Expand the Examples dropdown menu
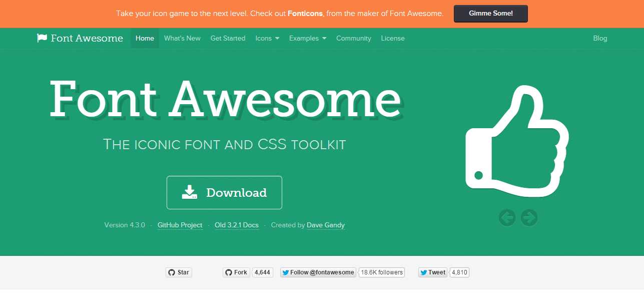The width and height of the screenshot is (644, 305). pyautogui.click(x=308, y=38)
